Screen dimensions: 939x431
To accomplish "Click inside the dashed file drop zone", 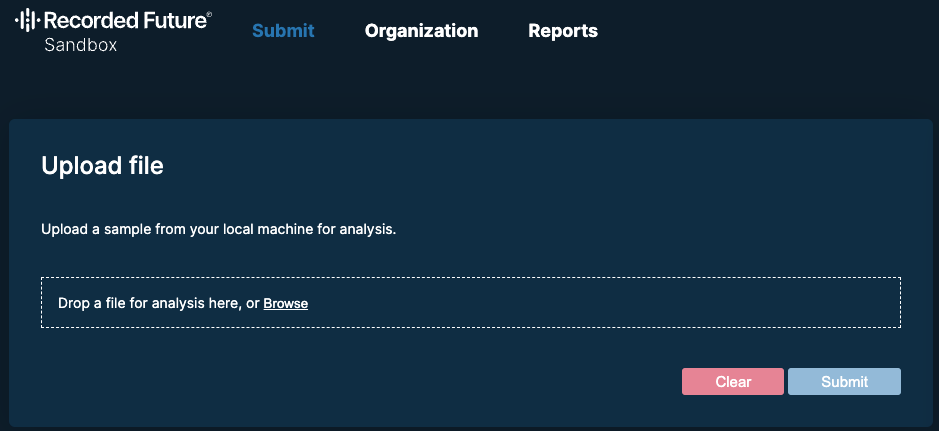I will (x=470, y=303).
